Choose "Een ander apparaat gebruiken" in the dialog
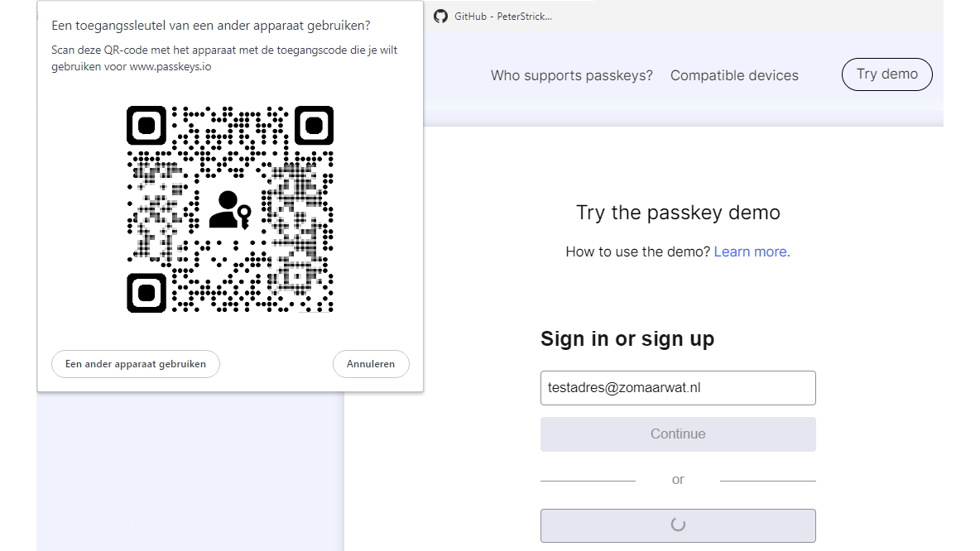 (x=136, y=364)
